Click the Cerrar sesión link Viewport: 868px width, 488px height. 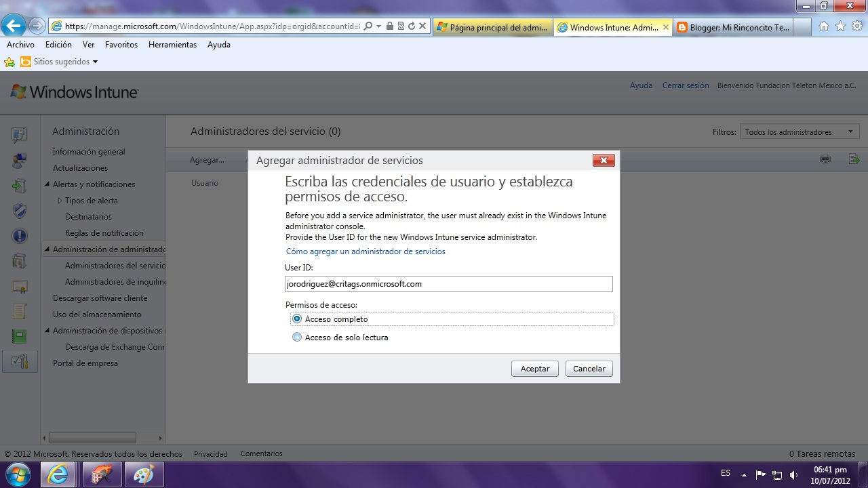[686, 85]
